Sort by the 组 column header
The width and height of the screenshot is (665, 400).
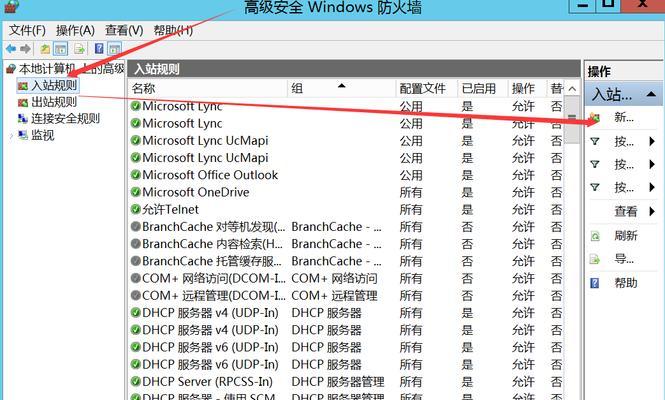pyautogui.click(x=341, y=89)
